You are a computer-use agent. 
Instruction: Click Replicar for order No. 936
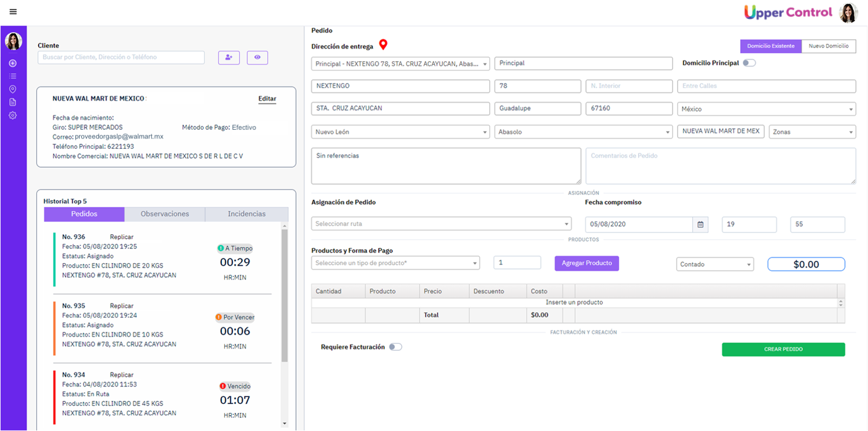(x=122, y=237)
